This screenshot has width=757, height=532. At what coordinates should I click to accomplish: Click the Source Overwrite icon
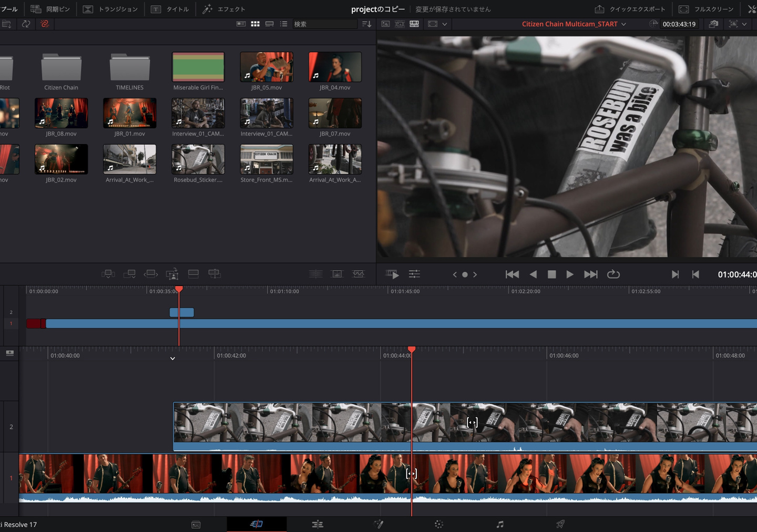pos(214,274)
